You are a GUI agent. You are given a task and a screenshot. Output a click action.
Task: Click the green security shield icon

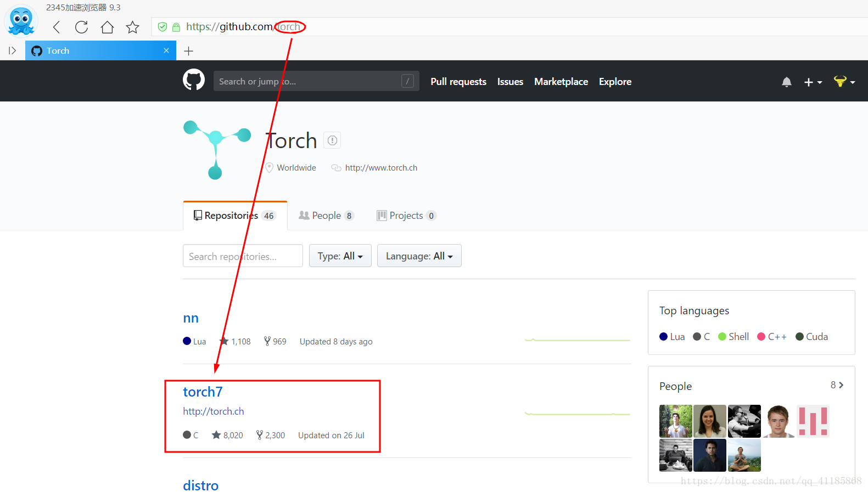coord(163,26)
